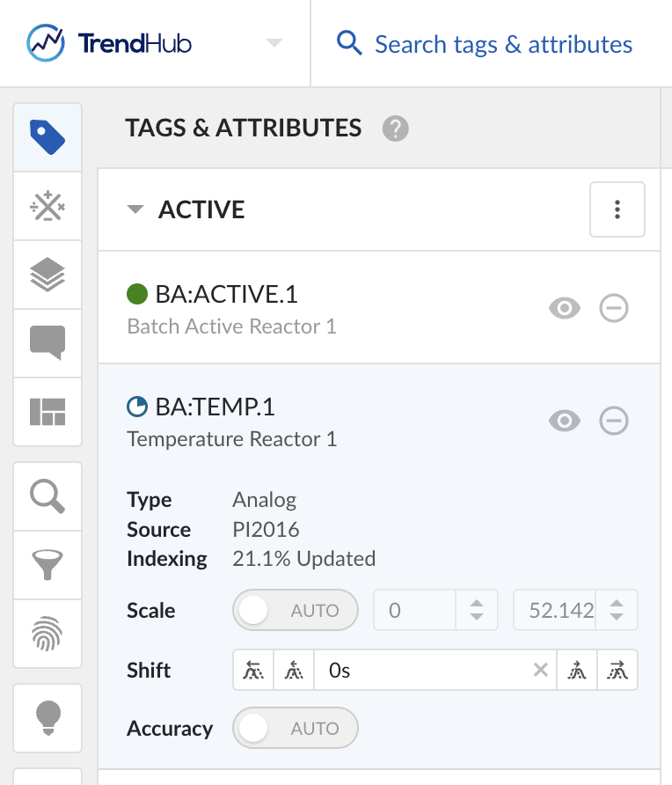Select the Lightbulb suggestions icon

click(x=47, y=718)
